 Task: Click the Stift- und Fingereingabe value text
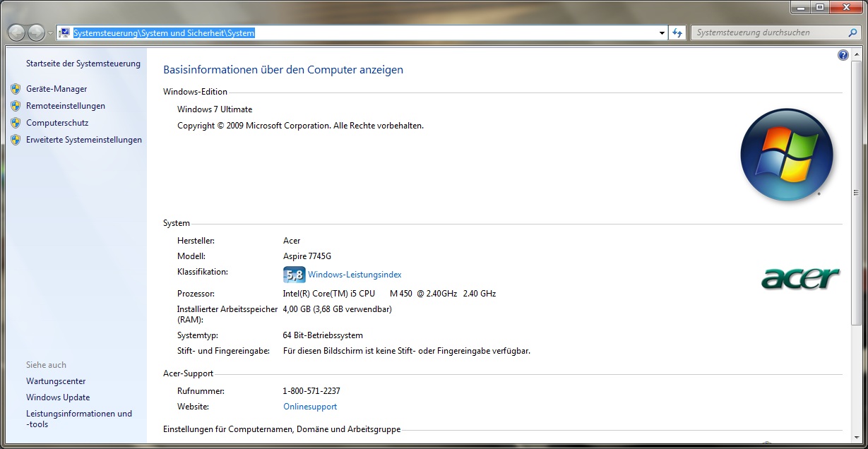click(407, 351)
